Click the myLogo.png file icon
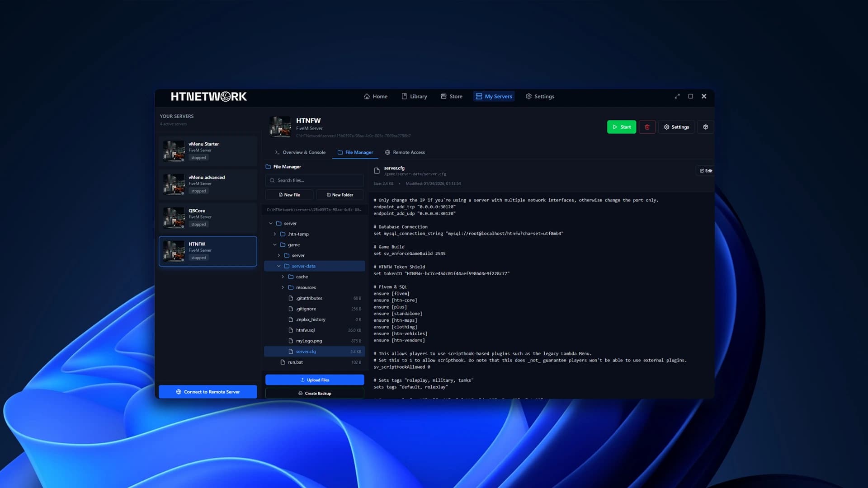Screen dimensions: 868x488 point(291,341)
